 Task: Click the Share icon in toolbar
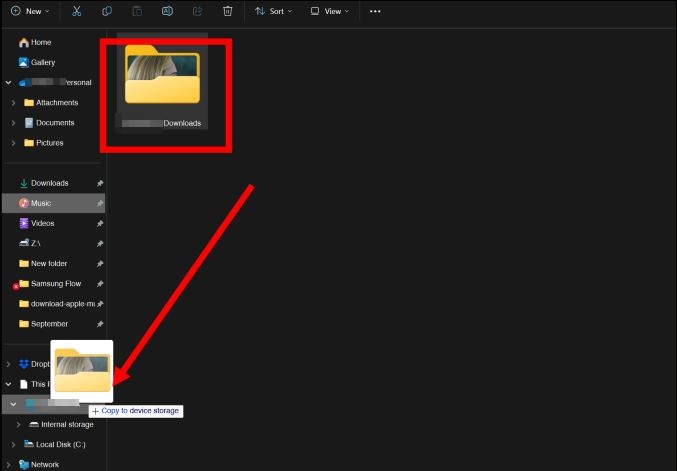pos(197,11)
